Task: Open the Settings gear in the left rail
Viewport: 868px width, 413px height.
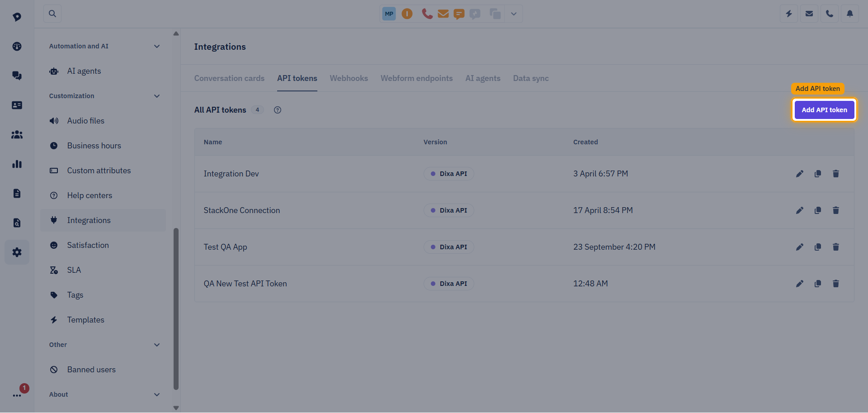Action: tap(17, 252)
